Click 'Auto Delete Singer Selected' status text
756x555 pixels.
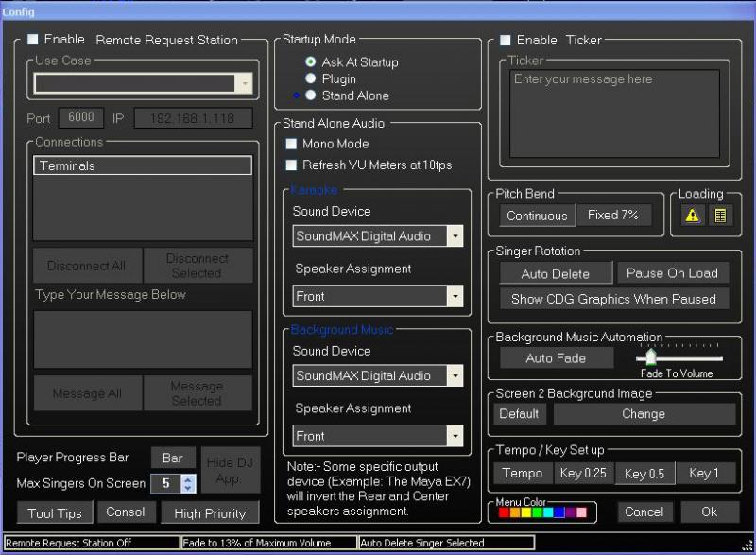[421, 543]
